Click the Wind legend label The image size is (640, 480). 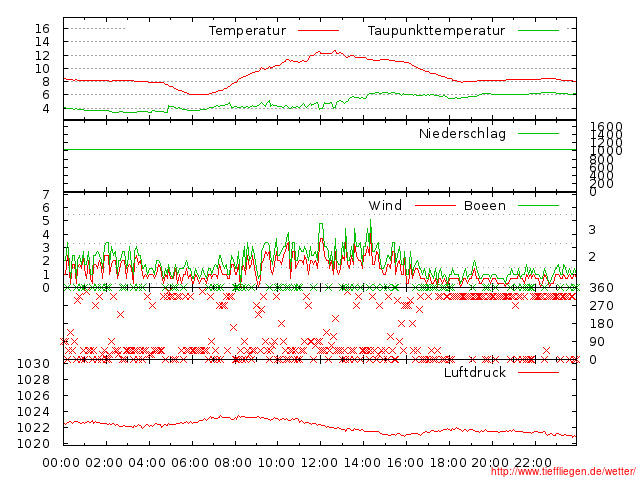pyautogui.click(x=385, y=205)
